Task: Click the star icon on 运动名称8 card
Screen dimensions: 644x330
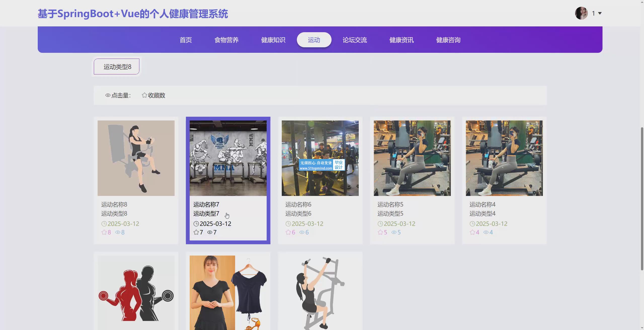Action: [104, 232]
